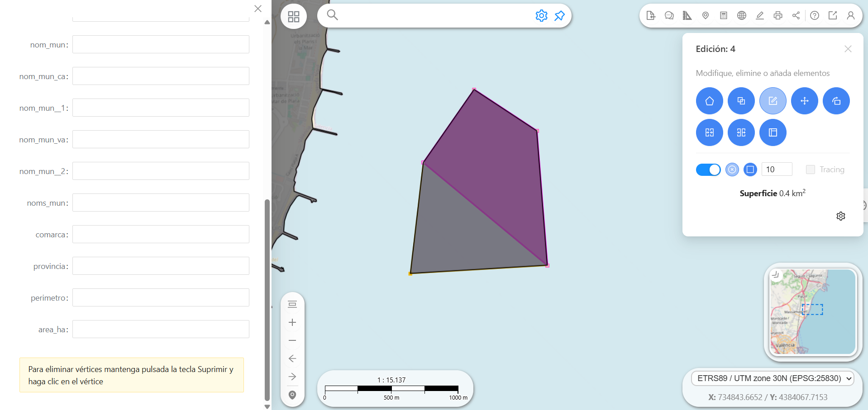Click the zoom in plus button

[292, 322]
